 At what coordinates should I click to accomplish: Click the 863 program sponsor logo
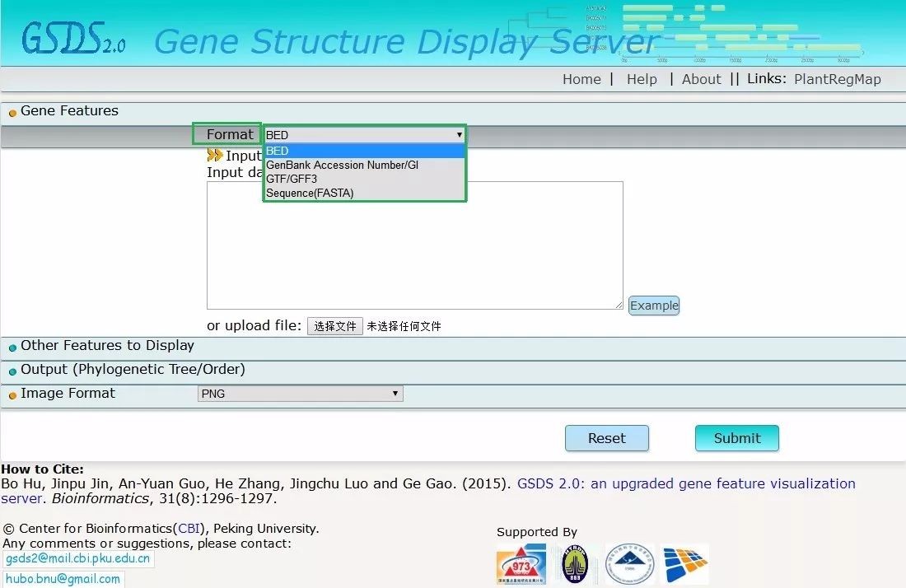(575, 564)
